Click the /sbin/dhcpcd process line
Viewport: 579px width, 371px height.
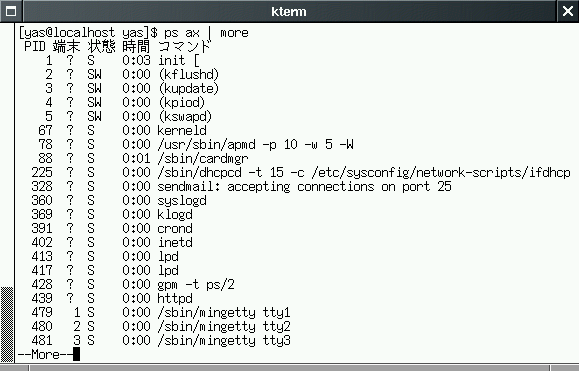(x=294, y=172)
